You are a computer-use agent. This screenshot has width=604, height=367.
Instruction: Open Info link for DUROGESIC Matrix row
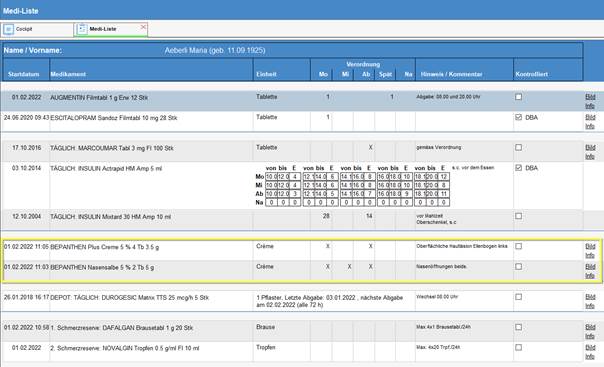tap(590, 306)
